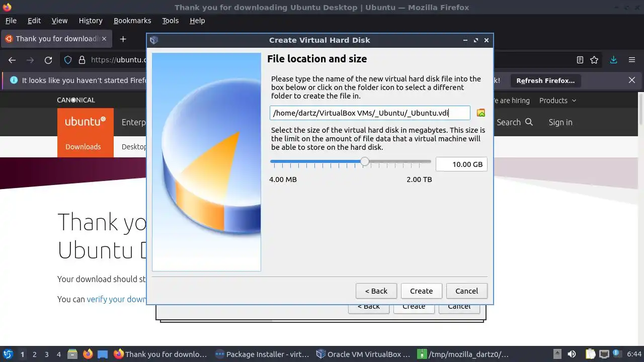This screenshot has height=362, width=644.
Task: Switch to the Package Installer taskbar window
Action: tap(262, 354)
